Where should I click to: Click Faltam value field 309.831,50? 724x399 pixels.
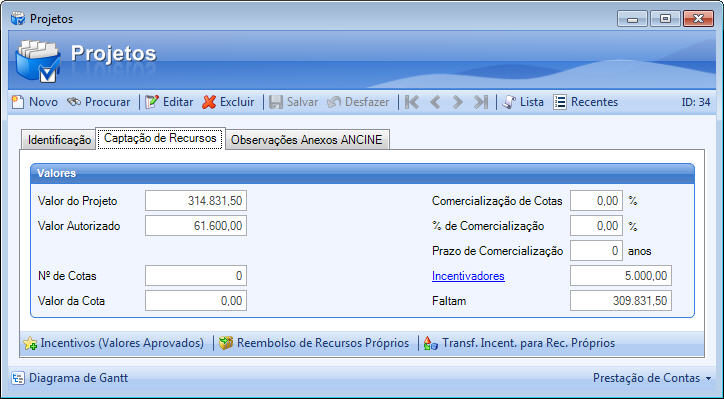tap(621, 301)
